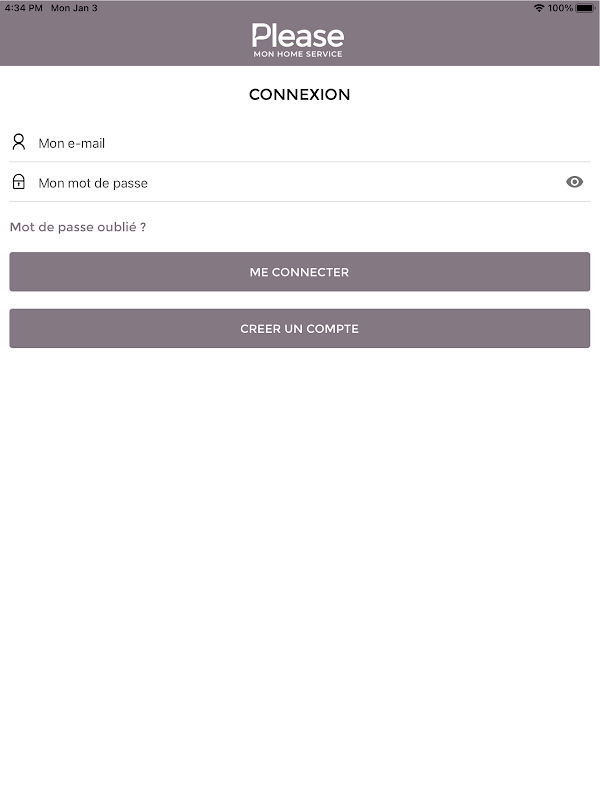The image size is (600, 800).
Task: Tap the CONNEXION page heading
Action: tap(299, 95)
